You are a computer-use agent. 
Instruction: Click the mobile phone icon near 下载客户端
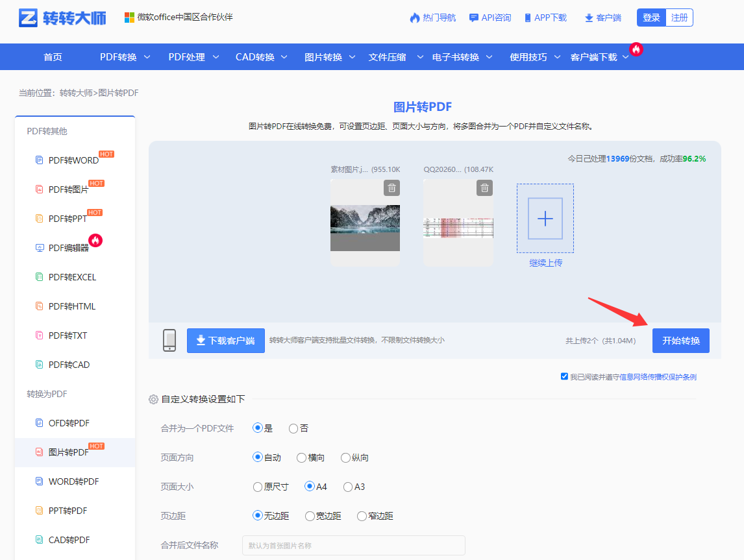tap(169, 341)
